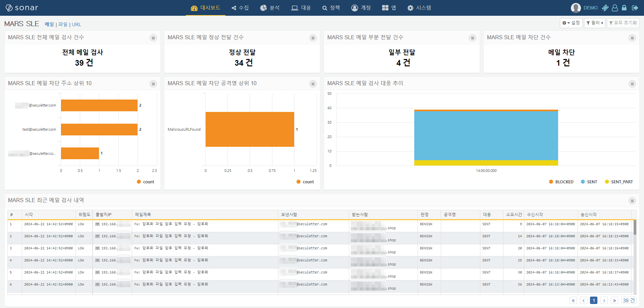This screenshot has width=644, height=308.
Task: Go to previous page of table
Action: tap(584, 300)
